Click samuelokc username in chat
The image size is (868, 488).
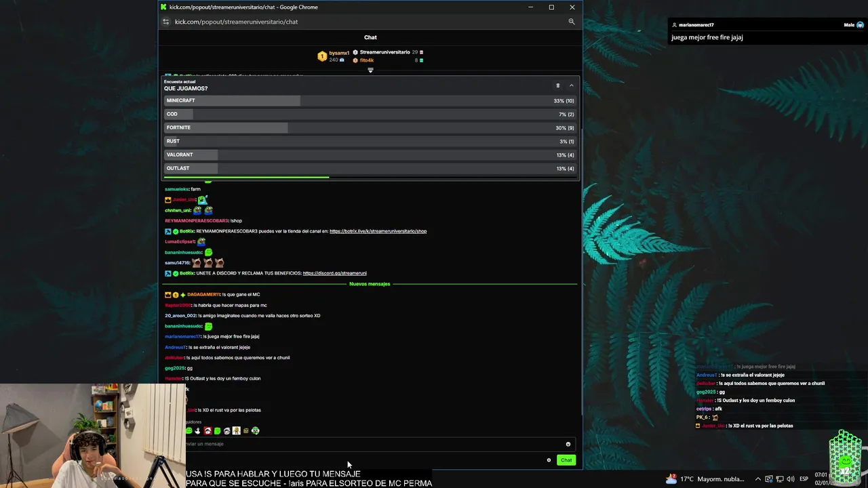click(177, 189)
